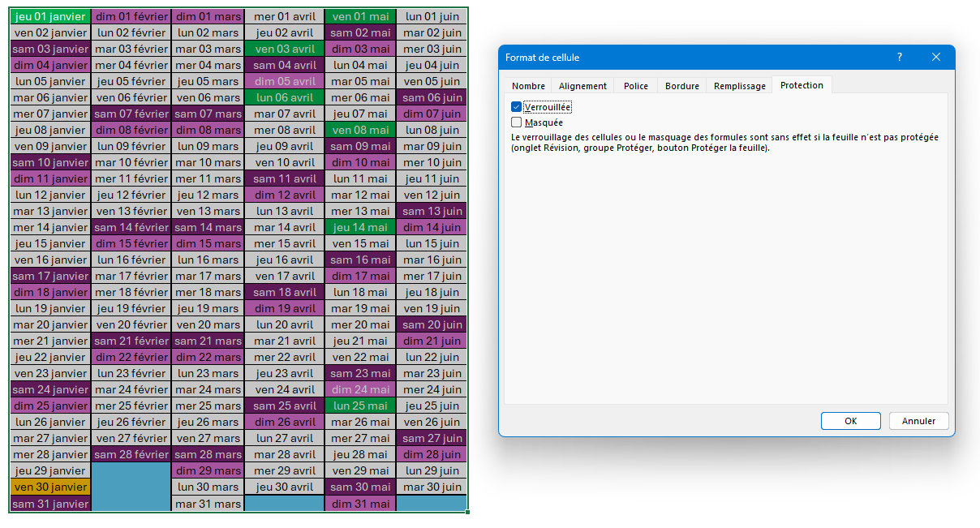Select the cell lun 25 mai
980x528 pixels.
tap(360, 406)
